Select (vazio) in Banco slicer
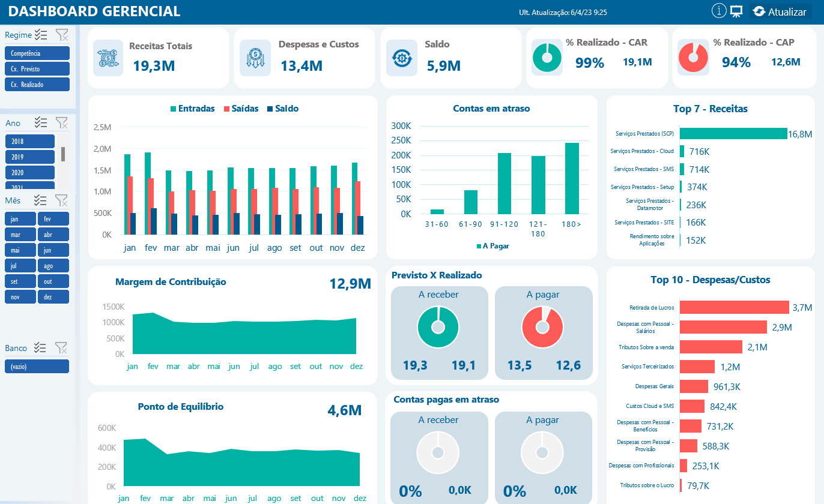The height and width of the screenshot is (504, 824). 37,366
